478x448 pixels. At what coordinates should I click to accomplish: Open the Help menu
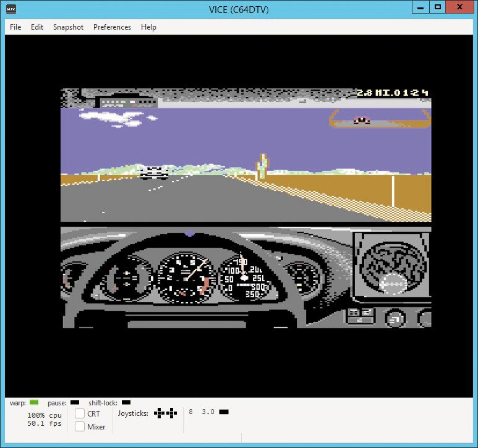148,27
